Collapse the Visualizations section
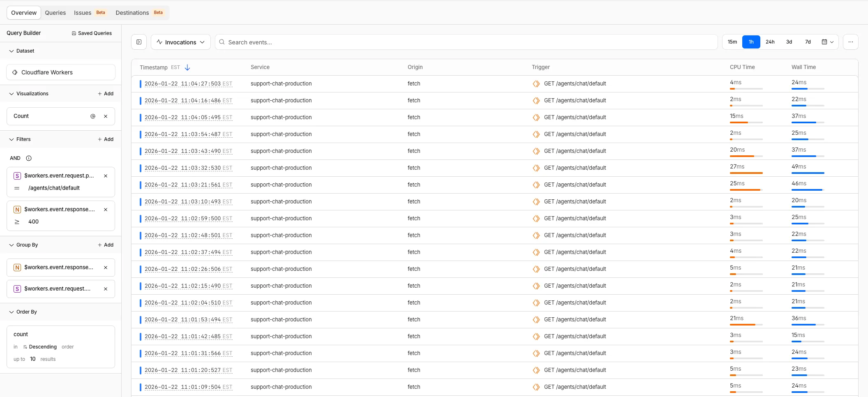The image size is (868, 397). coord(12,94)
